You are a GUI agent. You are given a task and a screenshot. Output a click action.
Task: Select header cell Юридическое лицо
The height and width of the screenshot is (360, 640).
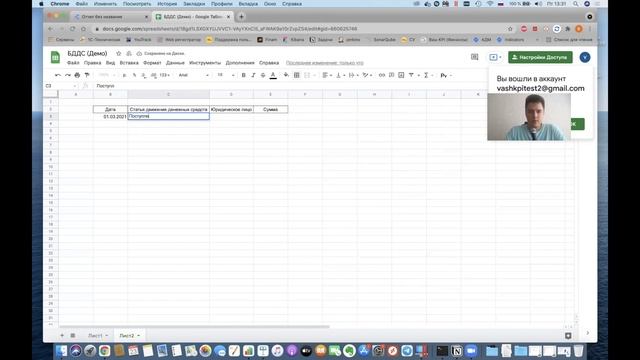[231, 109]
